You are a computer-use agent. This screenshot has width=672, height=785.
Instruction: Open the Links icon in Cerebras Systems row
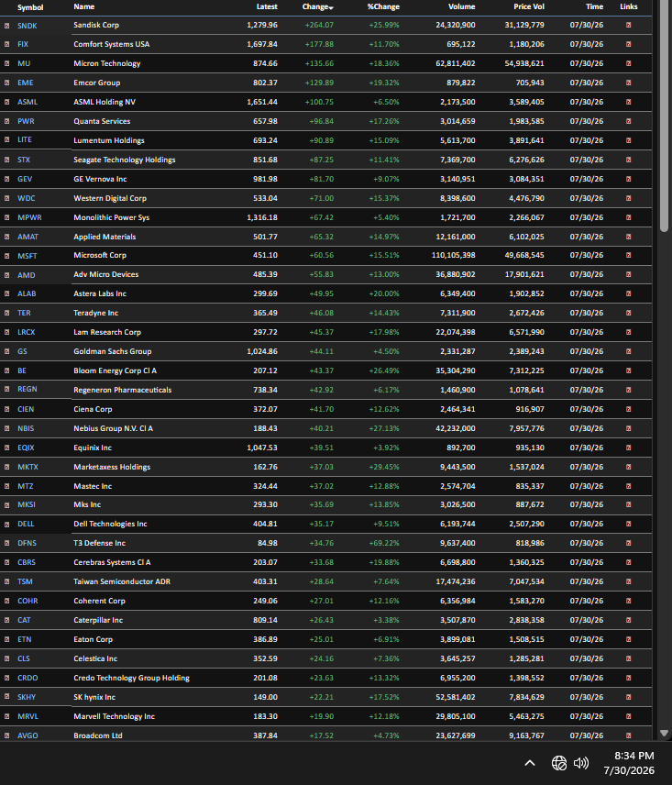pos(629,563)
